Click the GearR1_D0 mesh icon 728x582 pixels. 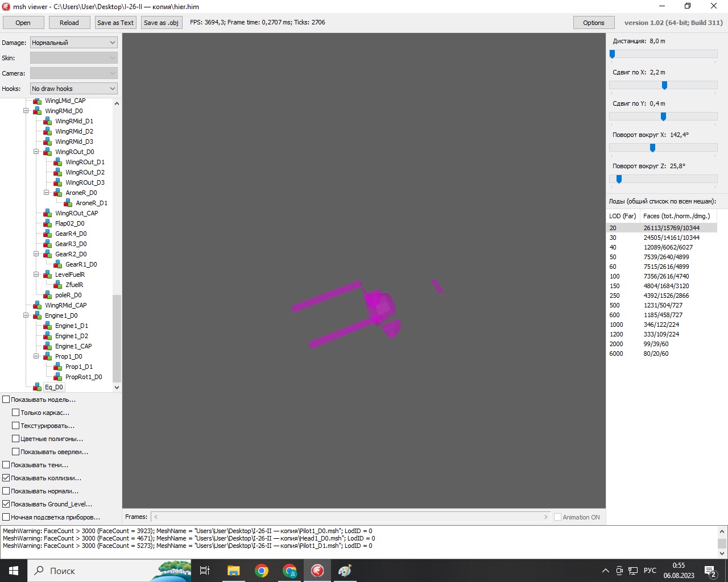[58, 264]
